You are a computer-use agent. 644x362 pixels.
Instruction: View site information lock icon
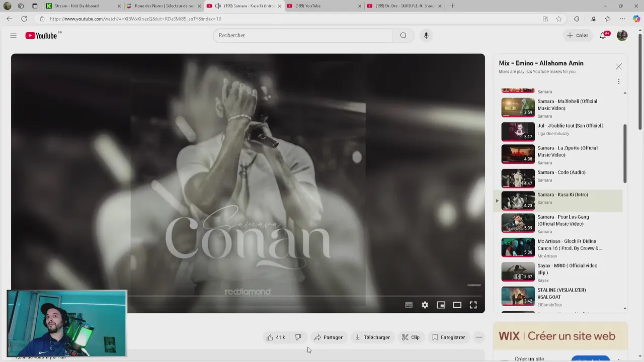42,19
